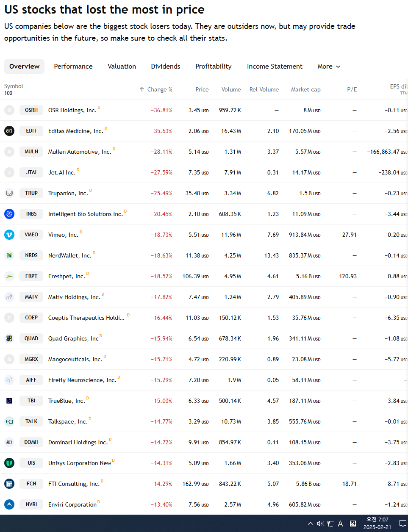Sort by Rel Volume column header
This screenshot has width=408, height=532.
[264, 89]
